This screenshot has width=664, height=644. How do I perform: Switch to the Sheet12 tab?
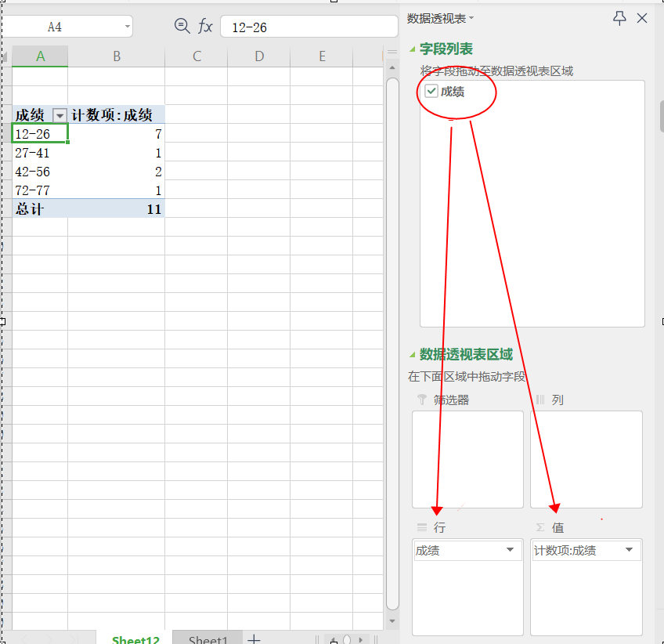[x=135, y=639]
